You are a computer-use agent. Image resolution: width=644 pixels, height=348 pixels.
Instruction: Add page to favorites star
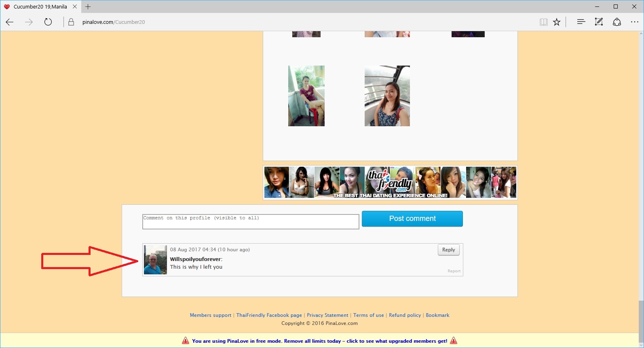tap(557, 22)
